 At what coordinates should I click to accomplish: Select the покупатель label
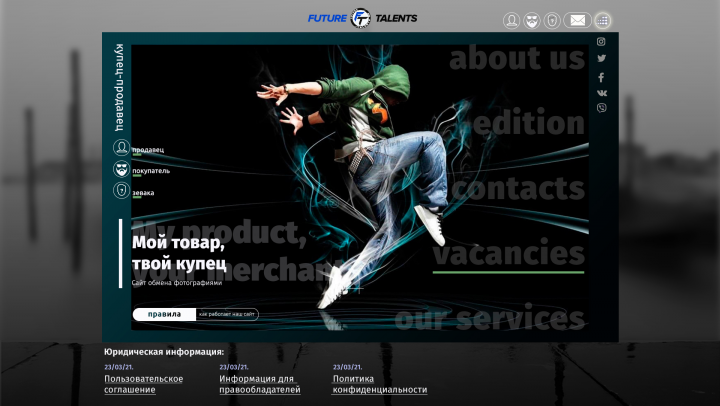point(151,171)
